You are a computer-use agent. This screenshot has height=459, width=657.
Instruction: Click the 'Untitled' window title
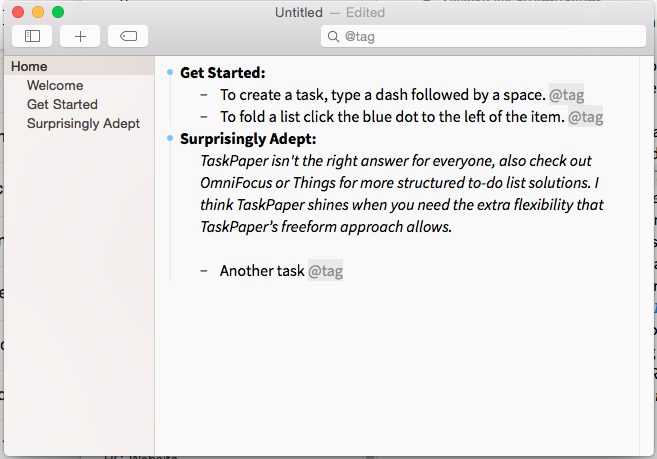point(299,13)
